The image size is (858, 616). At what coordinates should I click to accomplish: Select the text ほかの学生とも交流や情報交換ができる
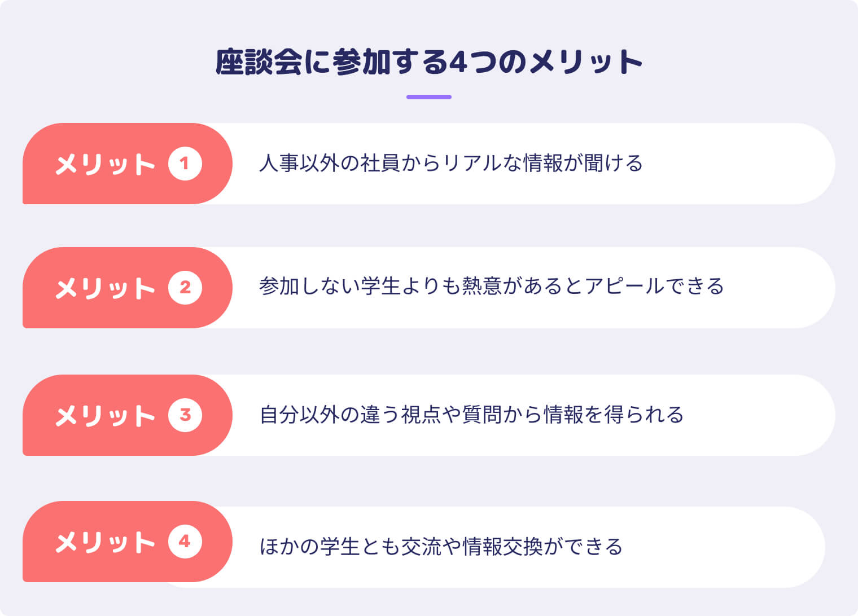point(441,547)
